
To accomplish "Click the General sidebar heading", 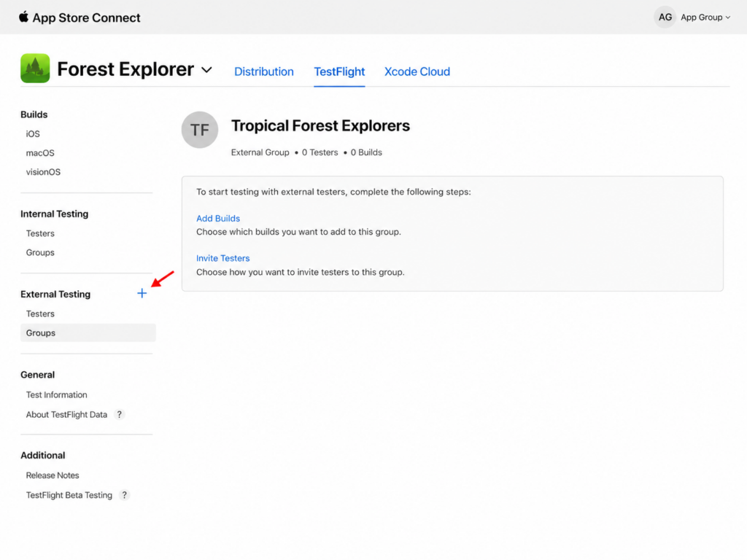I will [38, 375].
